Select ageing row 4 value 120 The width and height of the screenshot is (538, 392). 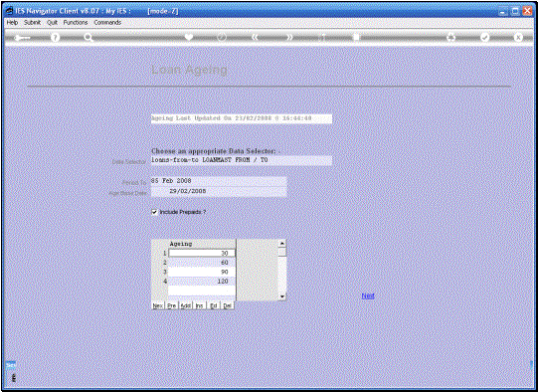(x=202, y=281)
